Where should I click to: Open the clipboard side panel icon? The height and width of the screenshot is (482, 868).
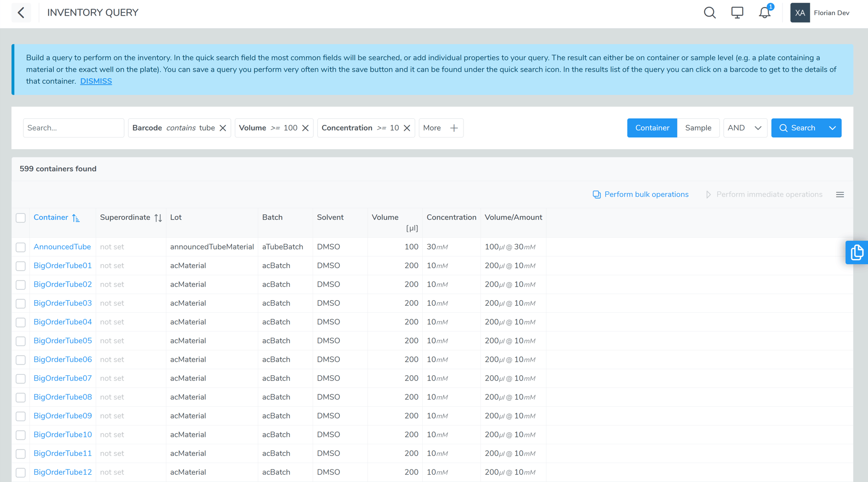(857, 252)
